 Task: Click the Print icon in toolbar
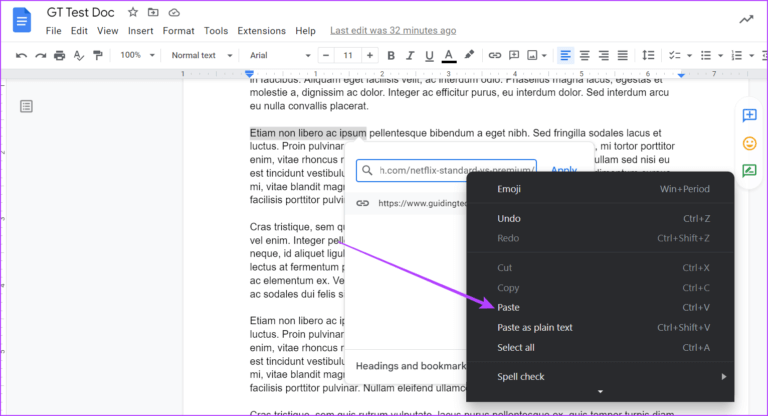click(59, 55)
